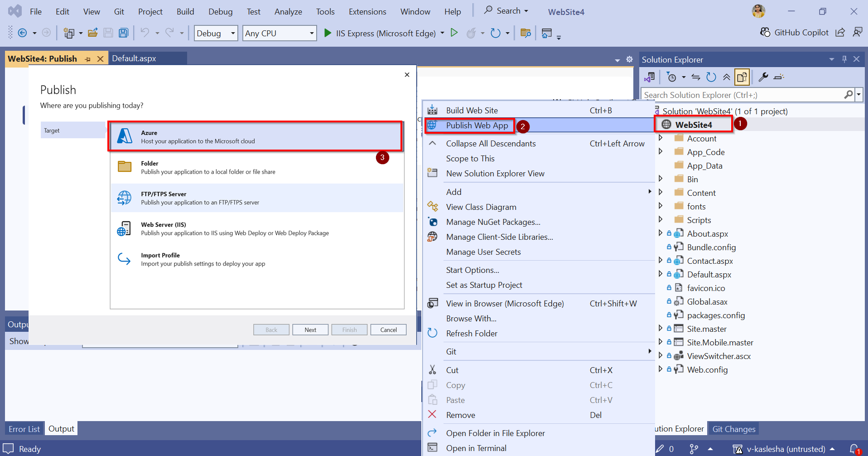Pin the WebSite4: Publish tab
The image size is (868, 456).
click(87, 59)
